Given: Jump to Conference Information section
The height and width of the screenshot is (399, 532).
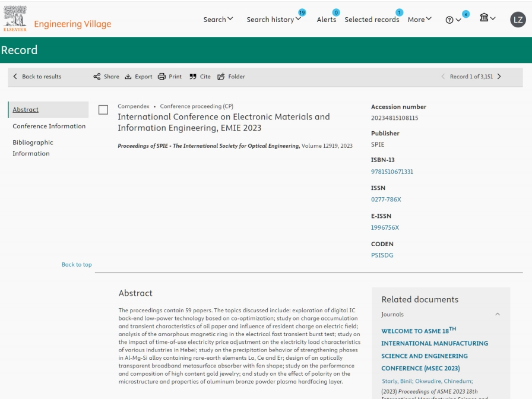Looking at the screenshot, I should coord(49,126).
